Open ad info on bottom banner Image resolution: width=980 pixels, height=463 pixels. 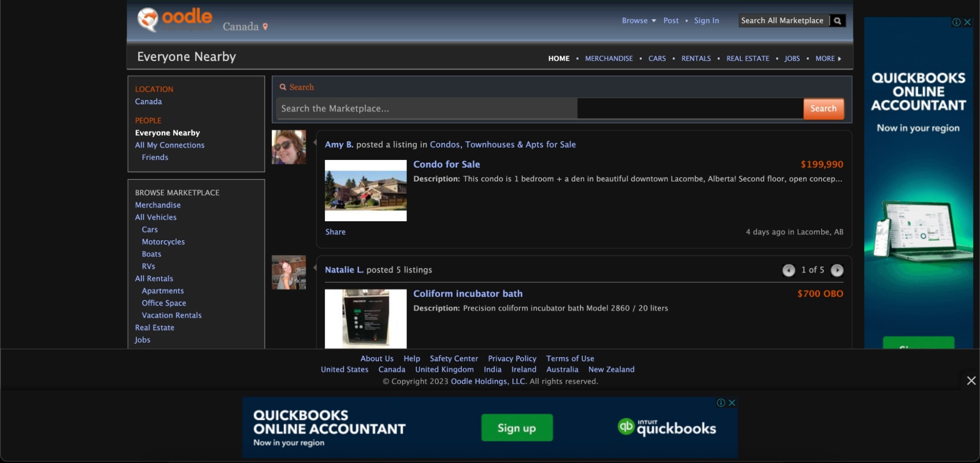[721, 403]
